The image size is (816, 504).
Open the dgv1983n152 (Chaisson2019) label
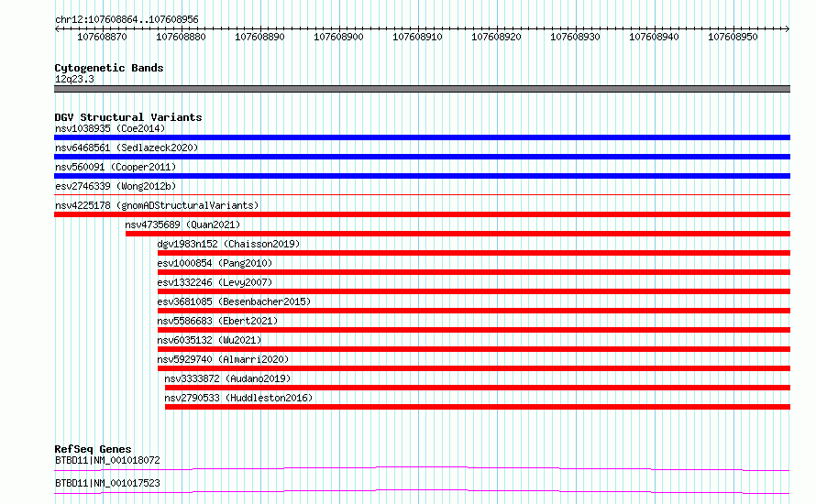click(x=228, y=244)
